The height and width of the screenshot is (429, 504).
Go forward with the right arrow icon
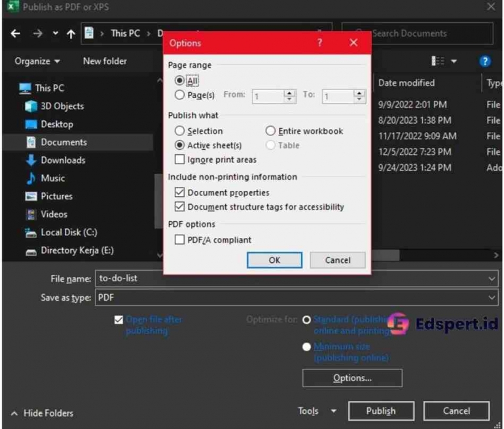(37, 33)
